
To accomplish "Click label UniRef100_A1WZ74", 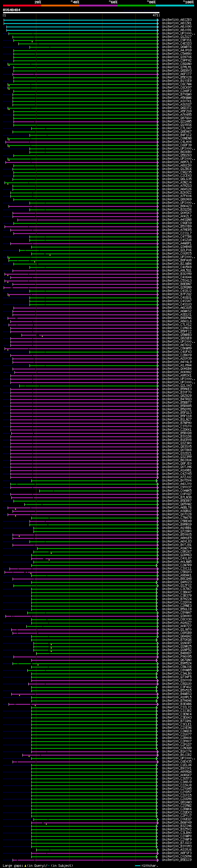I will 177,548.
